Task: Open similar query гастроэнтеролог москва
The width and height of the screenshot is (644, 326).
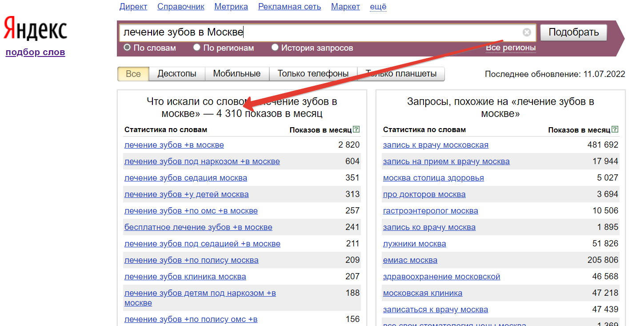Action: coord(431,211)
